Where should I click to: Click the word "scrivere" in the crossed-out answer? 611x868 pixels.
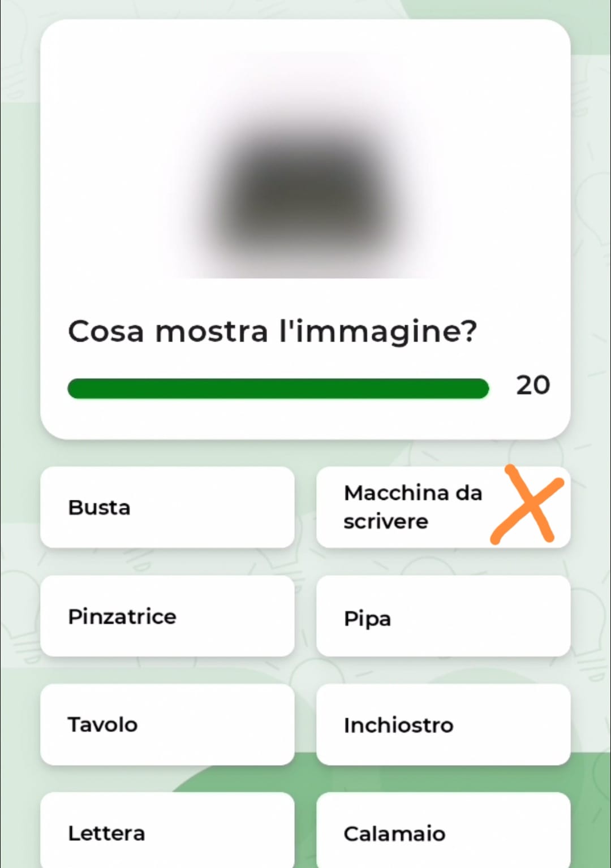click(386, 521)
